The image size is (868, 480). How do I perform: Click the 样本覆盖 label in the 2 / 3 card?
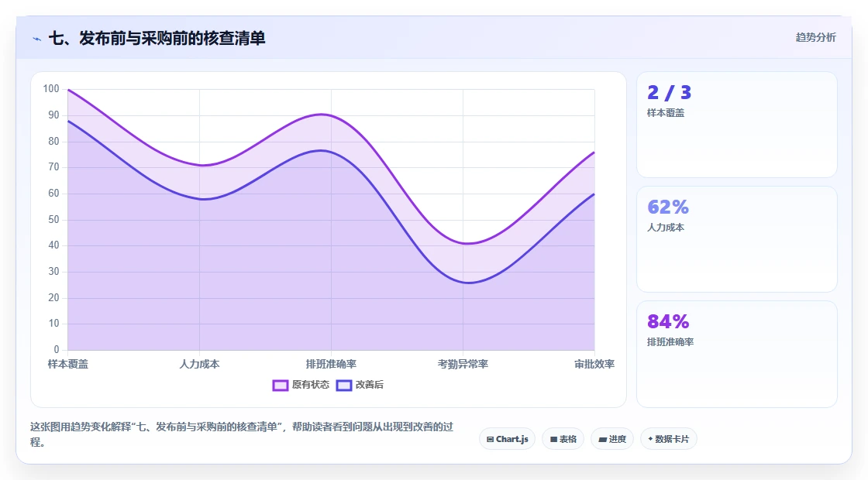point(666,113)
